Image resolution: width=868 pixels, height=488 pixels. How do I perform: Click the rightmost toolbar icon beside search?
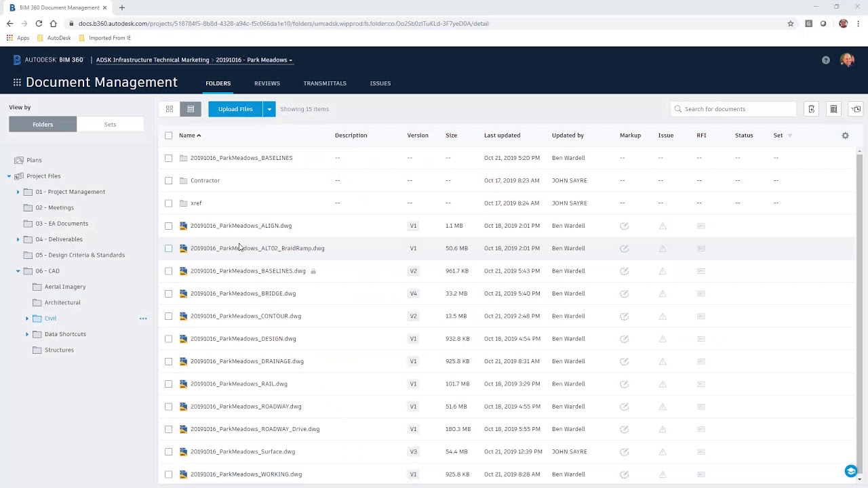pyautogui.click(x=856, y=109)
